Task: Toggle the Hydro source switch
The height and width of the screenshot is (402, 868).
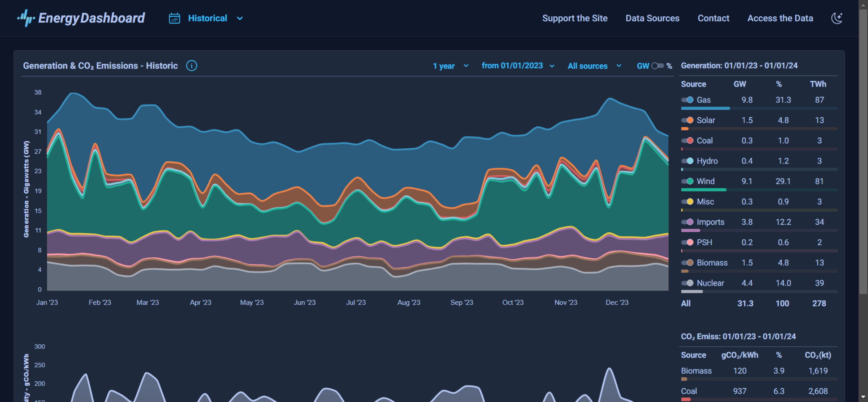Action: click(687, 161)
